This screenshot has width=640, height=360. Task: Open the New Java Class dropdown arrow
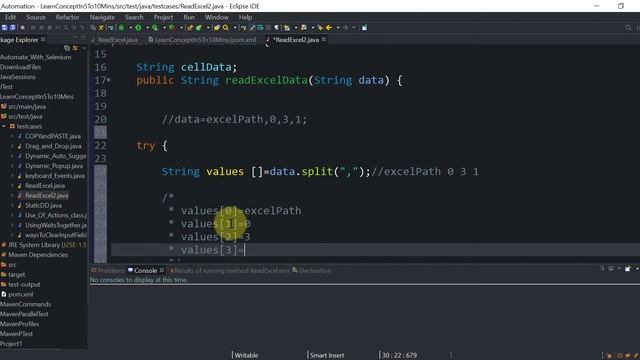pyautogui.click(x=208, y=28)
